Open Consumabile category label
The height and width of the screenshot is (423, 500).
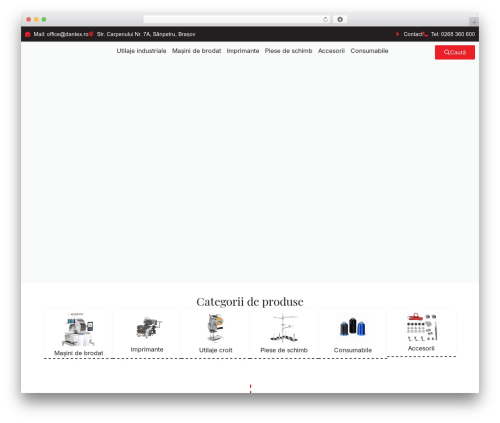coord(353,350)
